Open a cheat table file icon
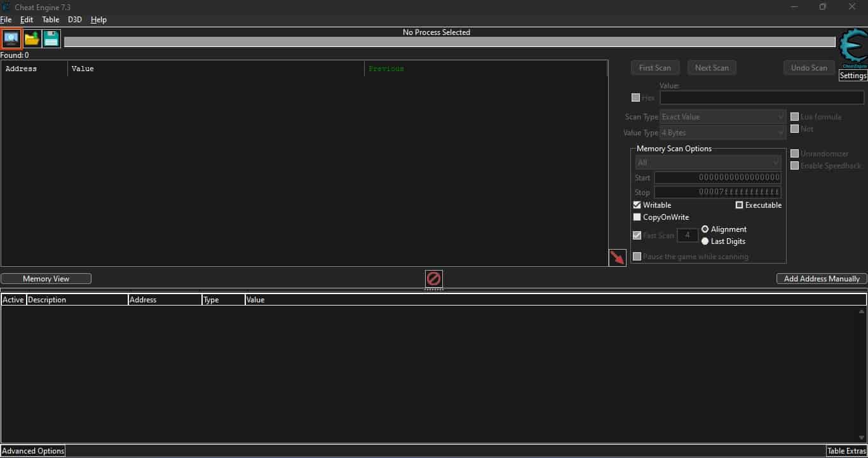868x458 pixels. [32, 39]
